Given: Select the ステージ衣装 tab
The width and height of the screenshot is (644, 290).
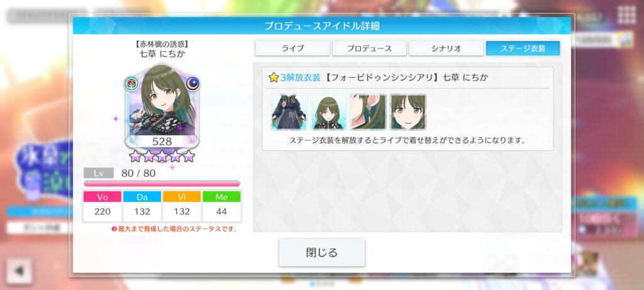Looking at the screenshot, I should pos(523,48).
